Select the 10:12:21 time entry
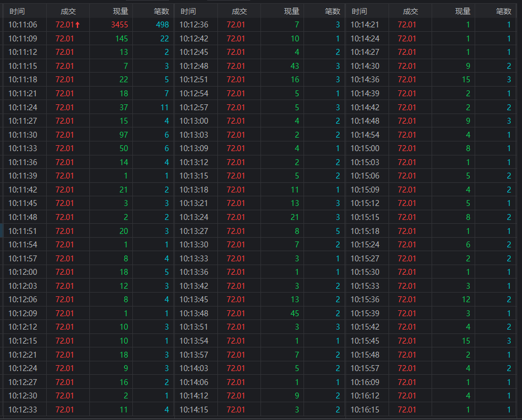The image size is (522, 420). point(23,355)
